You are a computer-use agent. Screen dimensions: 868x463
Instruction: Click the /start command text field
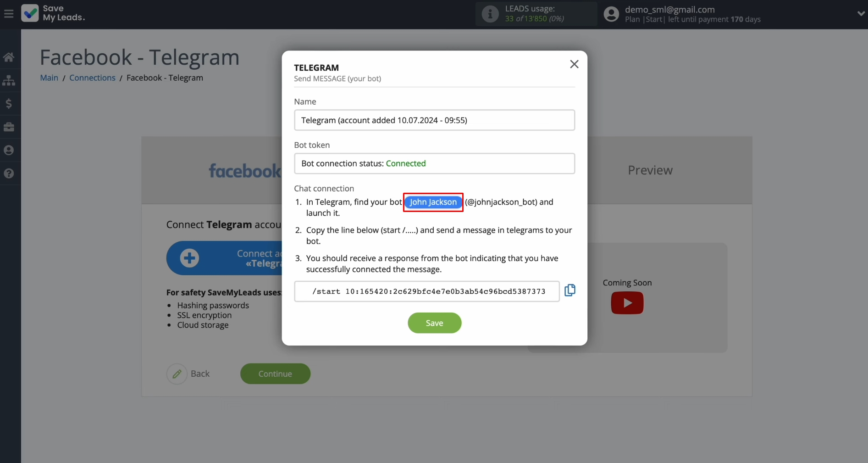[427, 291]
